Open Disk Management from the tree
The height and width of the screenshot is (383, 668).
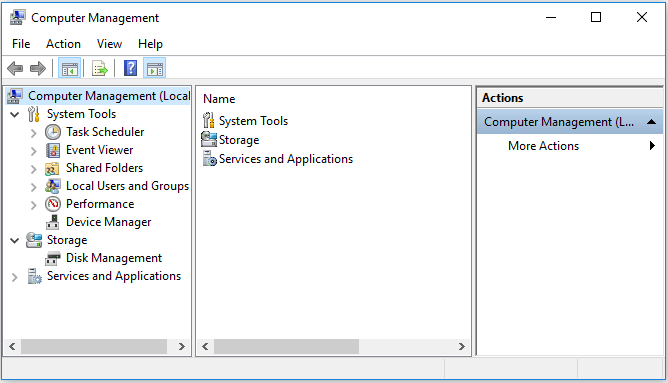[114, 258]
